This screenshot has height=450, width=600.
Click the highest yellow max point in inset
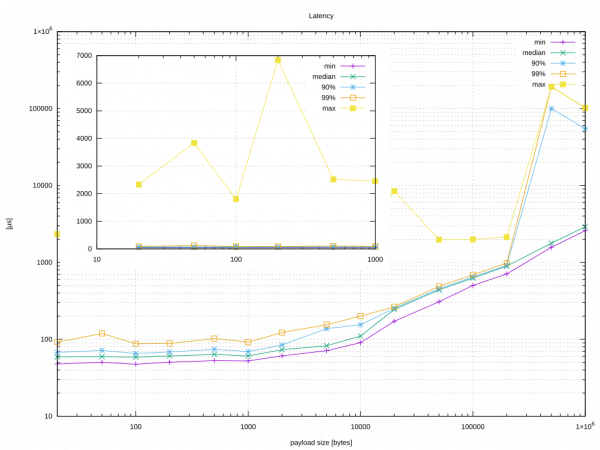pyautogui.click(x=278, y=60)
